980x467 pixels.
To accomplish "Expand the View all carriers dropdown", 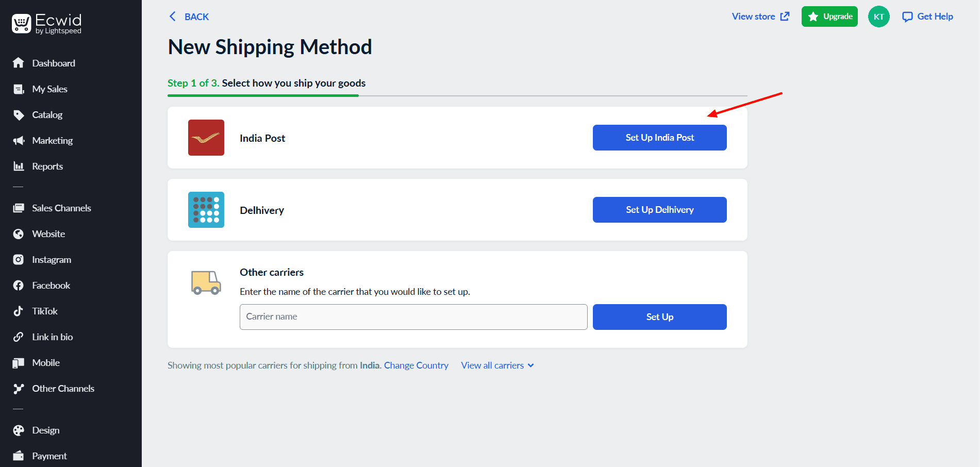I will [x=497, y=365].
